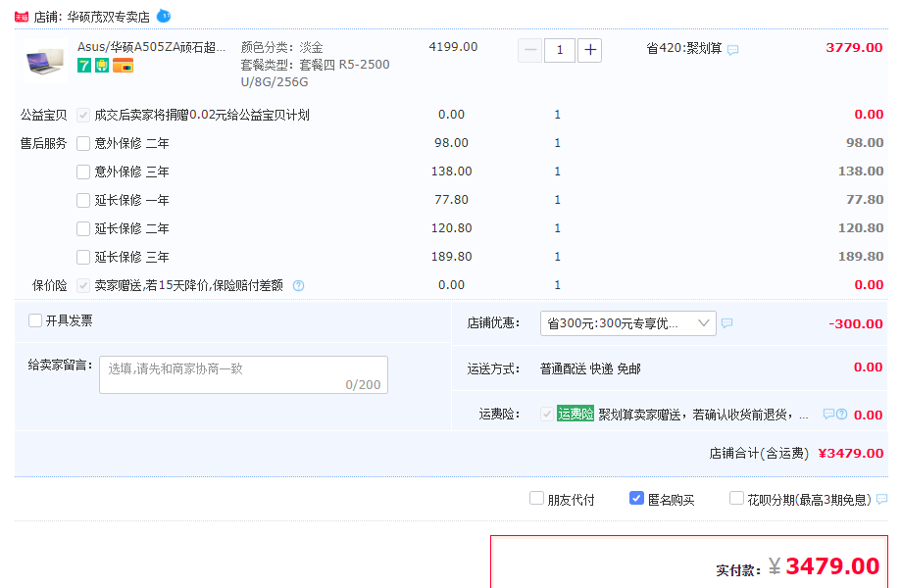Viewport: 901px width, 588px height.
Task: Click the store total ¥3479.00
Action: pos(851,453)
